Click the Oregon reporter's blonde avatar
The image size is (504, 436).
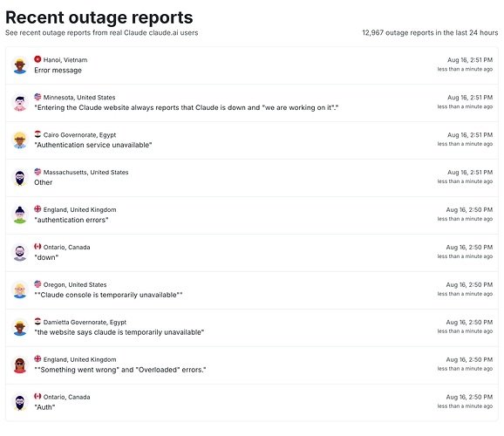point(20,290)
